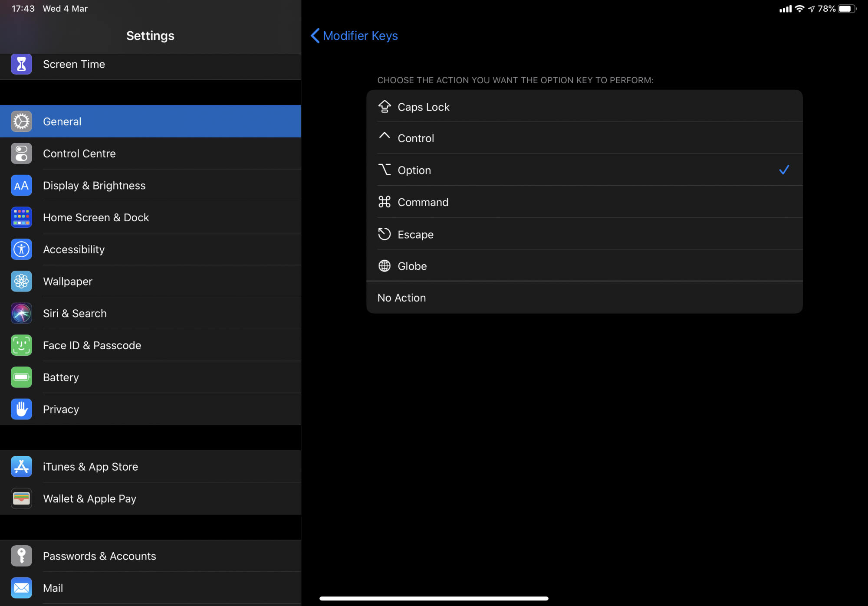Open the Screen Time hourglass icon
868x606 pixels.
tap(21, 64)
